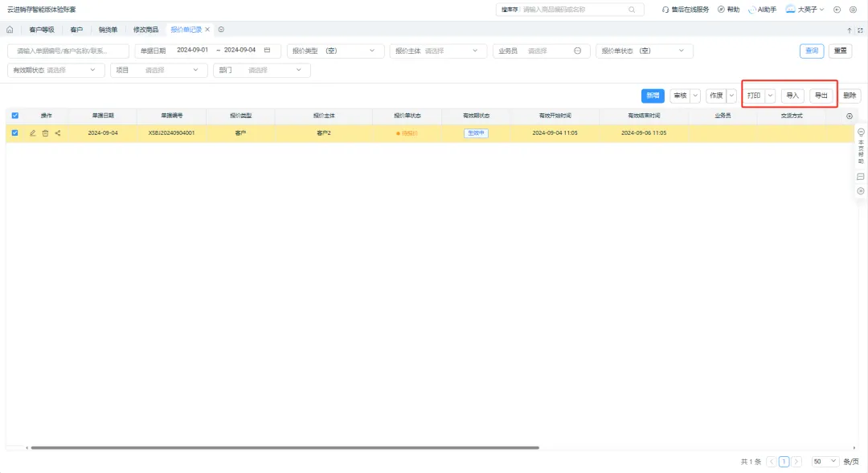
Task: Click the message icon in right sidebar
Action: click(x=861, y=177)
